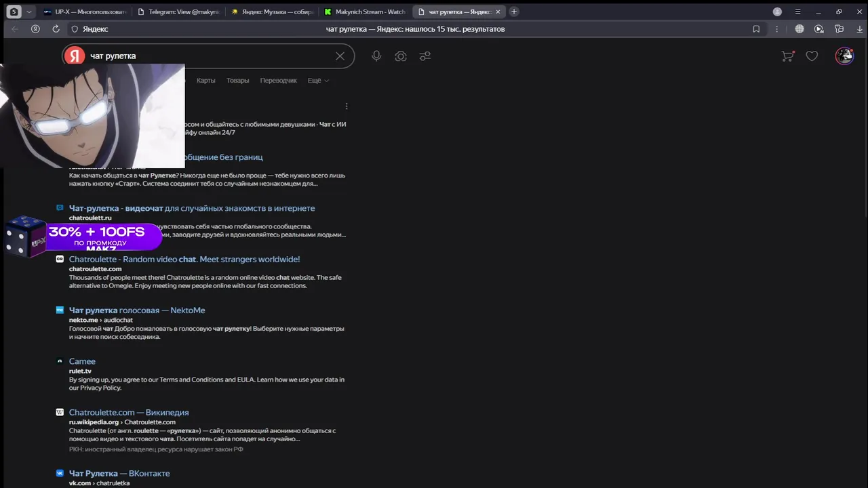The height and width of the screenshot is (488, 868).
Task: Click the VK result favicon
Action: (60, 473)
